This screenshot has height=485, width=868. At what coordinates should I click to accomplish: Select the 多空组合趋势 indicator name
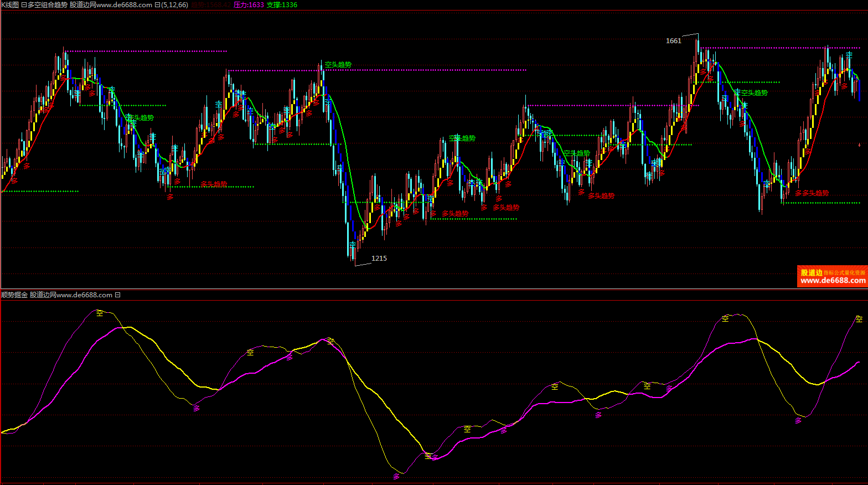point(47,5)
